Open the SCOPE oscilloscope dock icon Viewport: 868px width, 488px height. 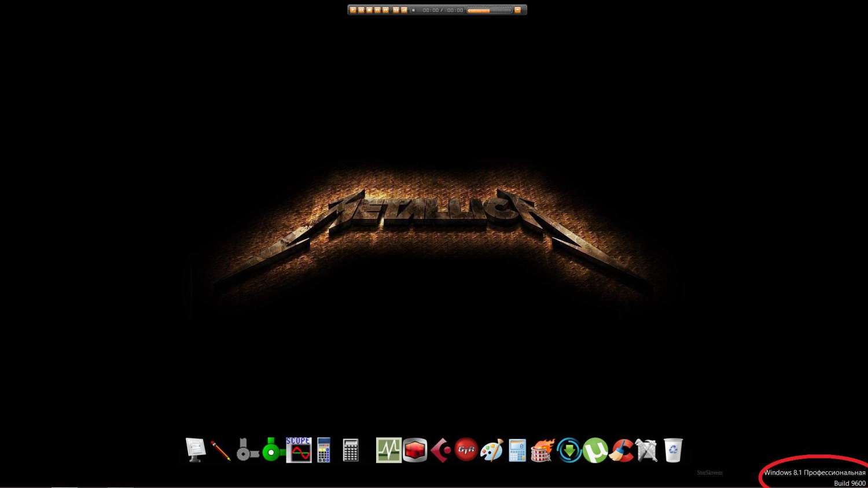click(299, 450)
